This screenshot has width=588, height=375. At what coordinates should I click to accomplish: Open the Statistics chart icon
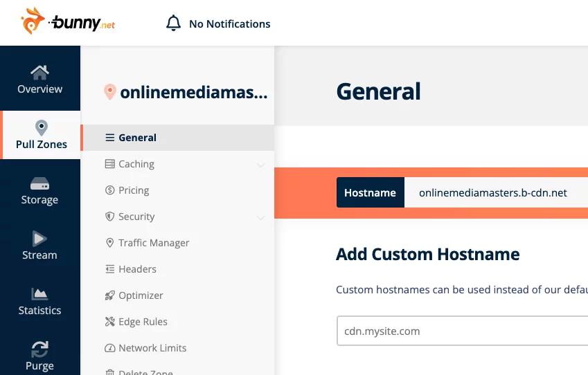click(x=39, y=294)
